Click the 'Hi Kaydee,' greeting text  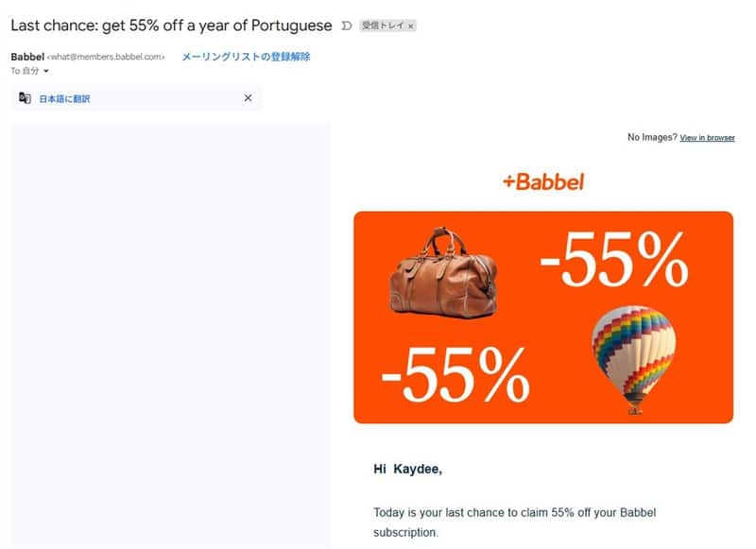(x=408, y=469)
